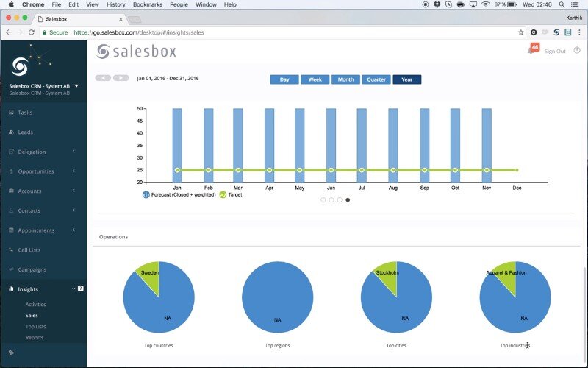This screenshot has height=368, width=588.
Task: Switch to Quarter view tab
Action: (376, 79)
